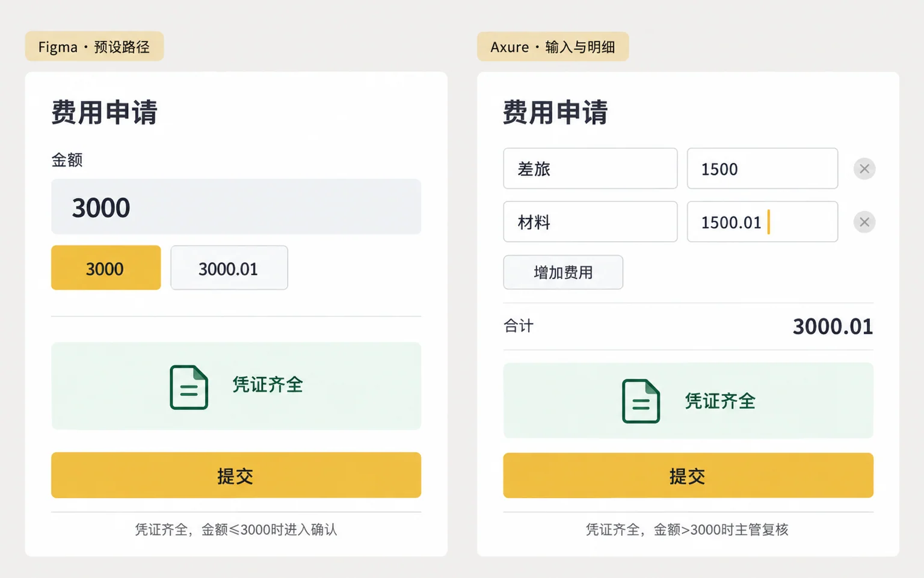Click the 差旅 category field
Screen dimensions: 924x578
tap(590, 168)
